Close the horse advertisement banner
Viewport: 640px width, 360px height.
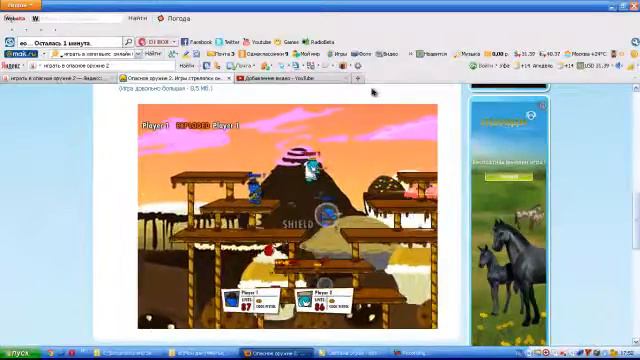(x=542, y=106)
